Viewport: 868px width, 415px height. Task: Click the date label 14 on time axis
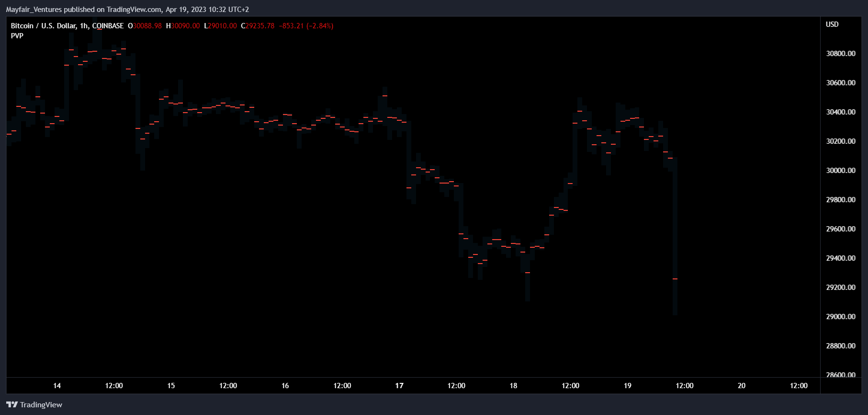click(x=57, y=386)
